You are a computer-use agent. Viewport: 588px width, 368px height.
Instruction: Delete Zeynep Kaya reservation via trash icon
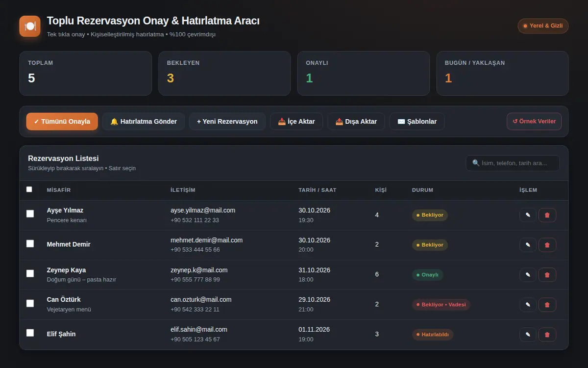[x=547, y=275]
